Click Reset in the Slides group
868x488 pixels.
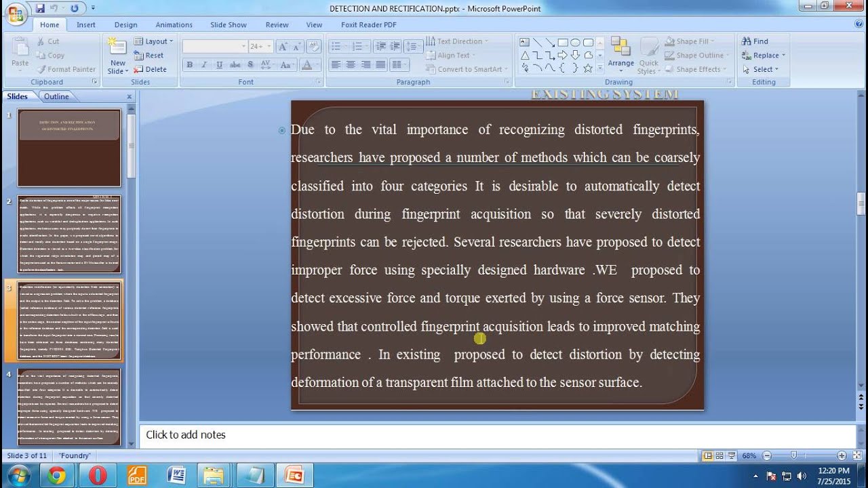[149, 56]
